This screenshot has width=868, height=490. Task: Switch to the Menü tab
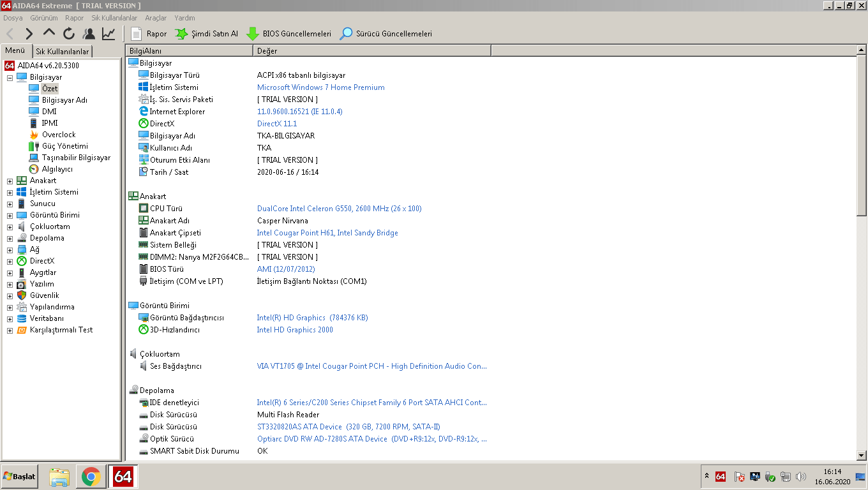15,51
